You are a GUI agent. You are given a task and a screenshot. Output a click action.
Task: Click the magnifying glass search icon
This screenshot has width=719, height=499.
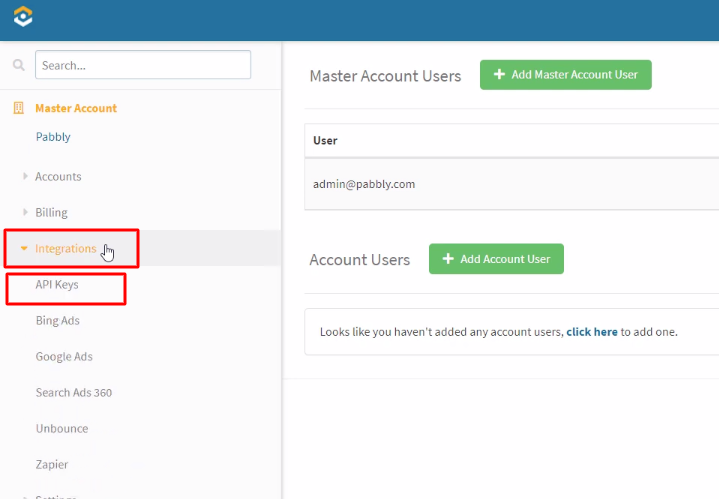pos(19,65)
